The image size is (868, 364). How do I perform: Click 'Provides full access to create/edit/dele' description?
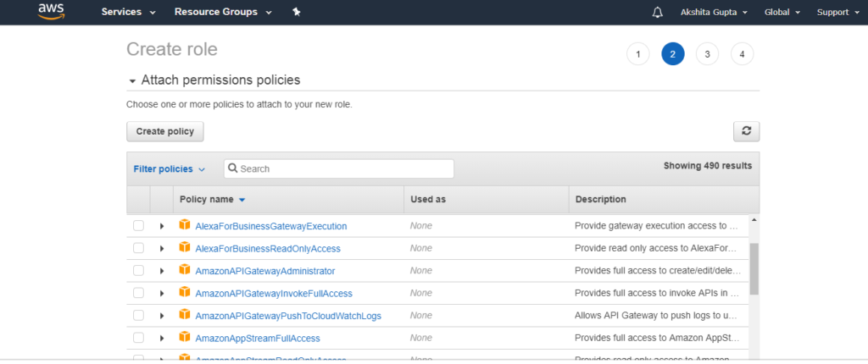point(658,271)
